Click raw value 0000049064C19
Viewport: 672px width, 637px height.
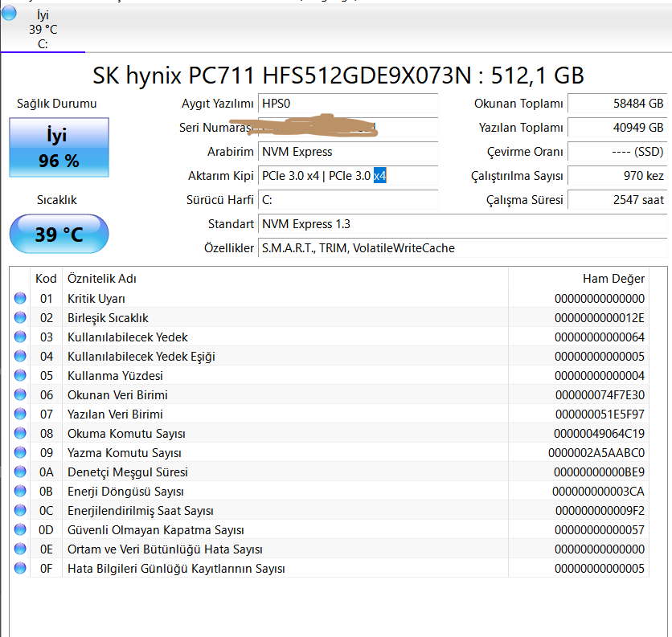tap(599, 434)
